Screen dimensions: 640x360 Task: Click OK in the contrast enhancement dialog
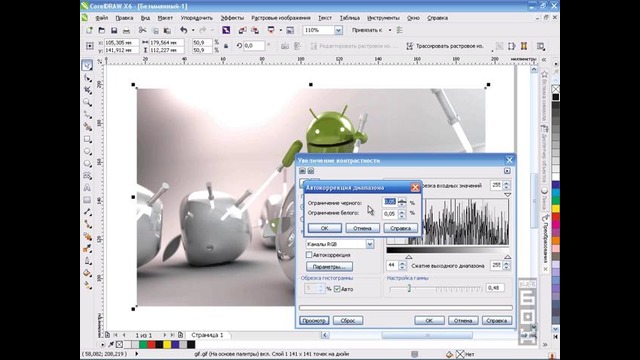(x=429, y=320)
